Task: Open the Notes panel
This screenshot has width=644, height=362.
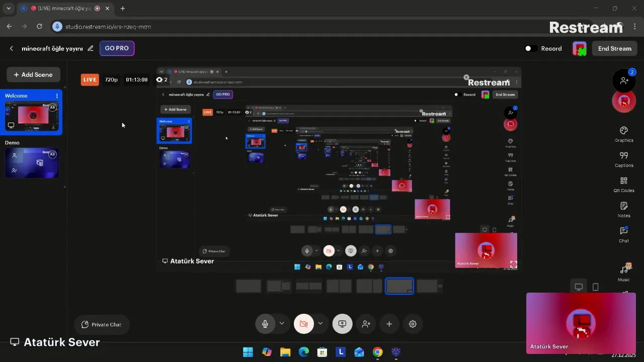Action: 624,210
